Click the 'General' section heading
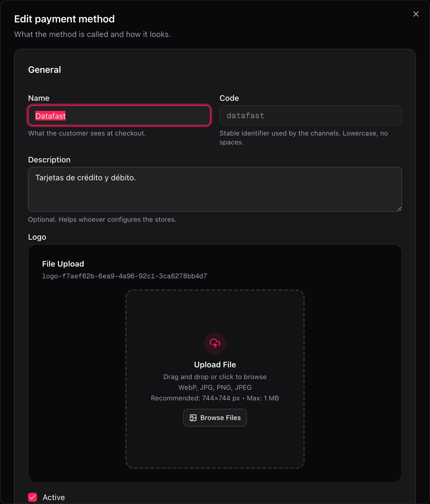The image size is (430, 504). coord(45,70)
